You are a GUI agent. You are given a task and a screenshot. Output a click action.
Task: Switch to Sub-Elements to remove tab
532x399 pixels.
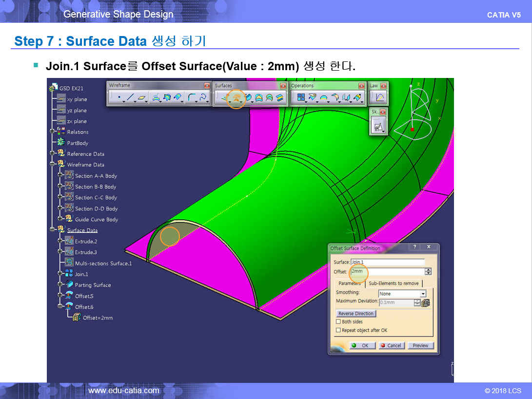(x=394, y=283)
